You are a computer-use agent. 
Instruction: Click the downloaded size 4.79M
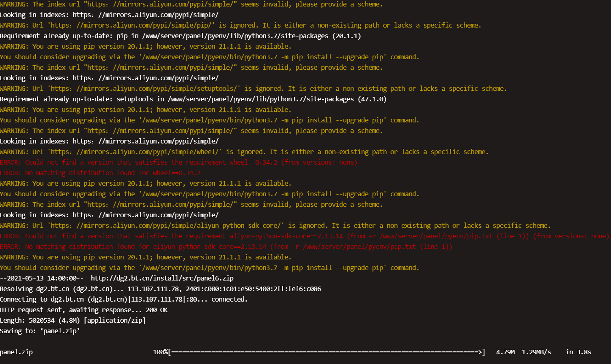tap(505, 352)
